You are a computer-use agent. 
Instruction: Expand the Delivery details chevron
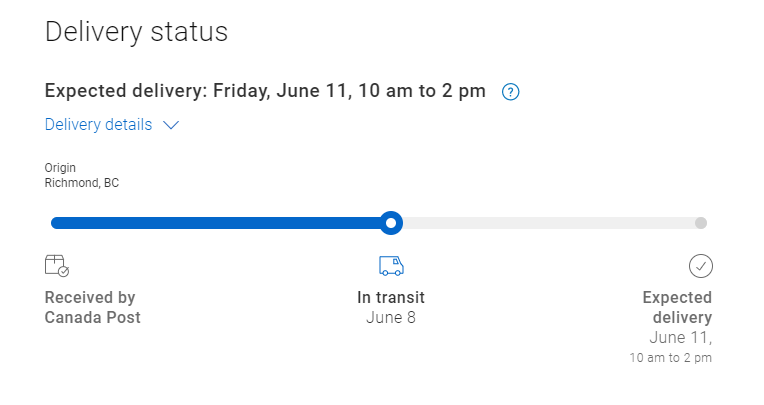point(170,125)
